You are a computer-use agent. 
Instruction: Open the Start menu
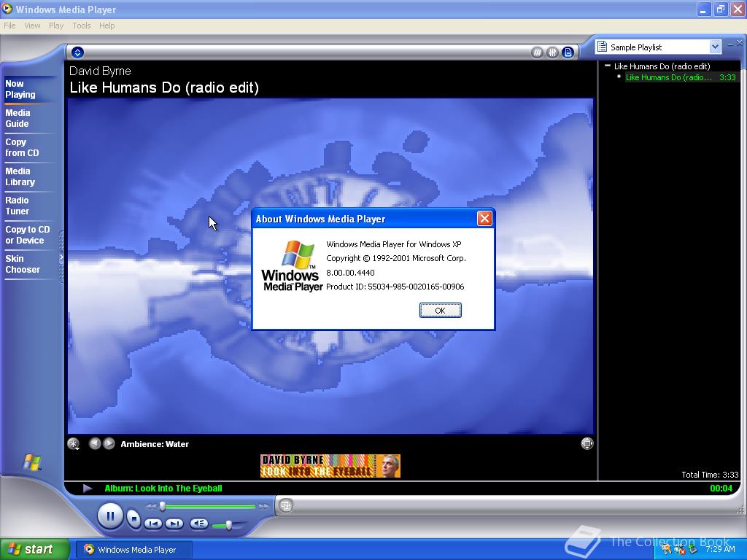tap(35, 549)
